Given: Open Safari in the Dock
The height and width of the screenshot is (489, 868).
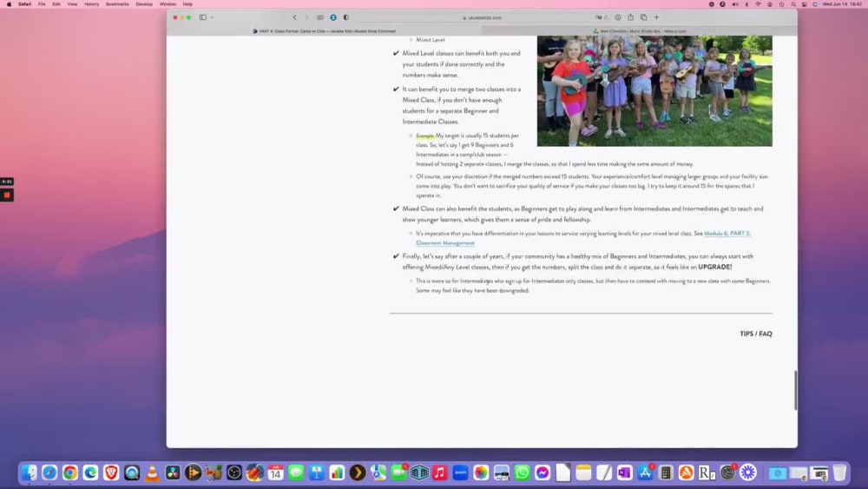Looking at the screenshot, I should click(49, 472).
